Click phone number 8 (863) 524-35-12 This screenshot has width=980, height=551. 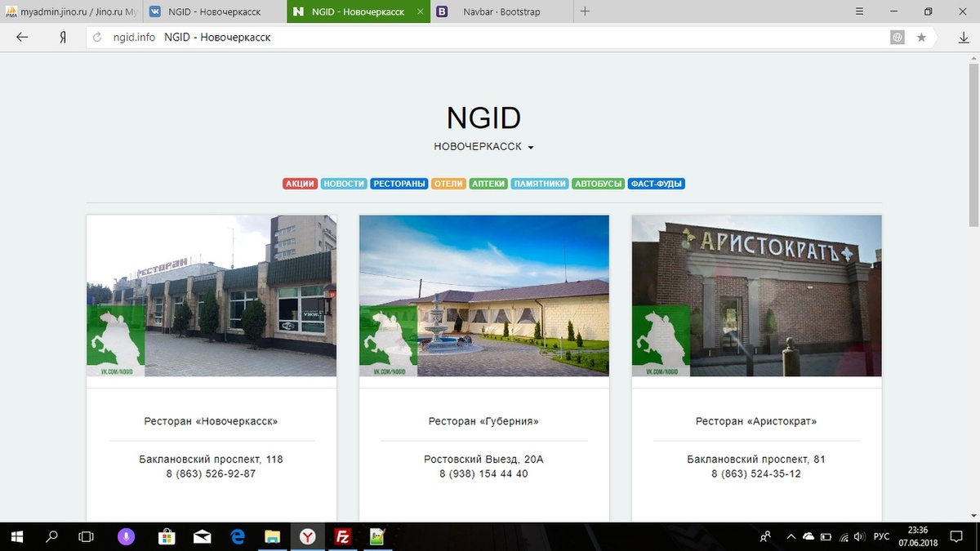tap(756, 473)
